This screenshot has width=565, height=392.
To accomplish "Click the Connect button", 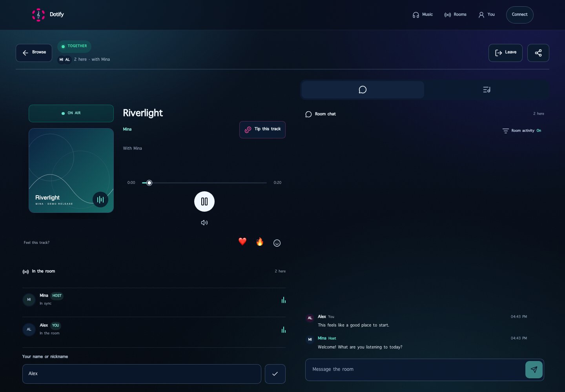I will pyautogui.click(x=519, y=15).
